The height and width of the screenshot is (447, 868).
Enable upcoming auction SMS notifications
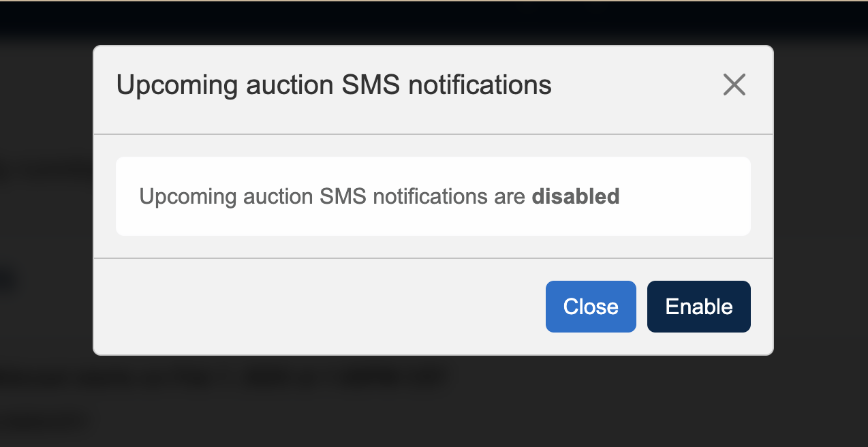tap(698, 307)
